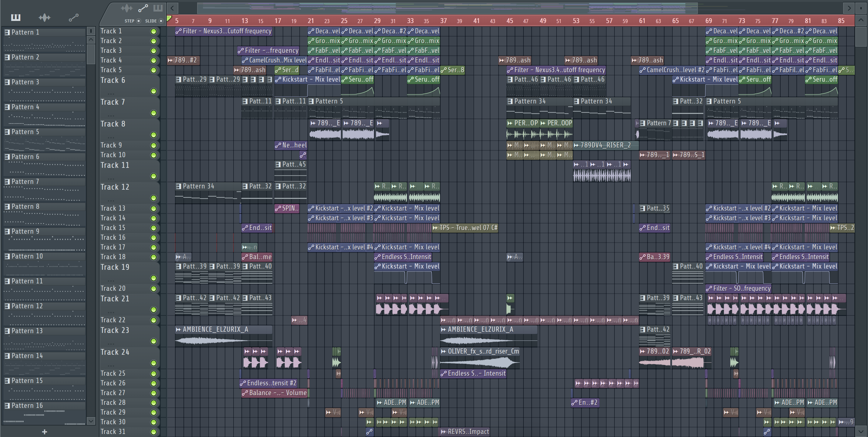Click the horizontal overview scroll thumb
Screen dimensions: 868x437
(x=447, y=8)
